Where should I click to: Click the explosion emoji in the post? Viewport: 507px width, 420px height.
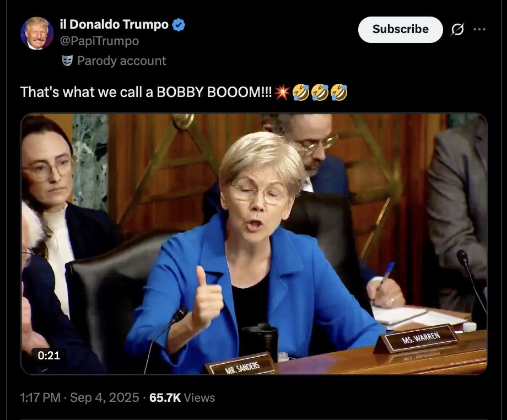click(282, 93)
